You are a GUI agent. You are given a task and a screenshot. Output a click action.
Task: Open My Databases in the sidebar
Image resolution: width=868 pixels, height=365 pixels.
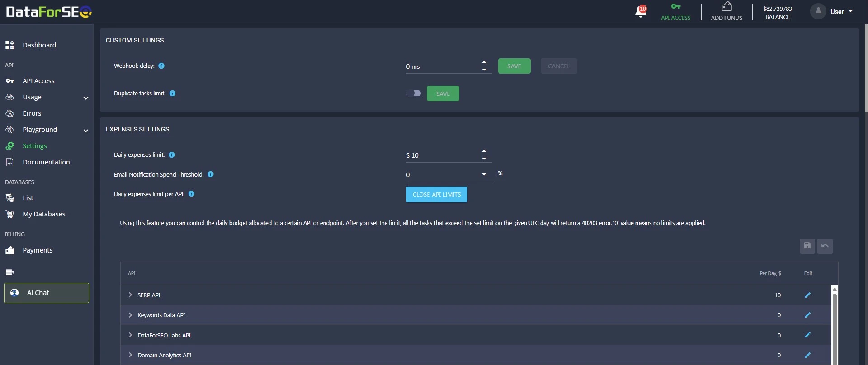pos(44,214)
